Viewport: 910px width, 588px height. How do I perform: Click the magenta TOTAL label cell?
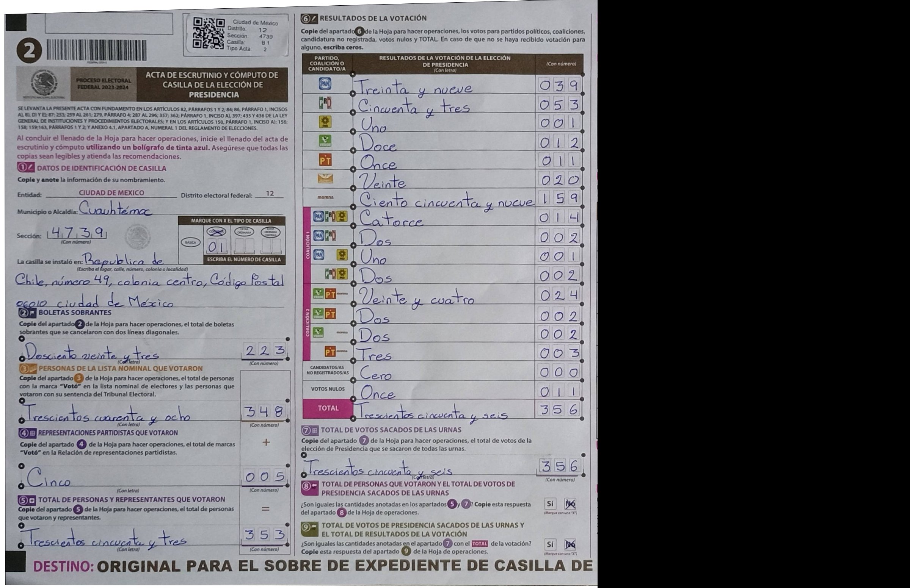(327, 408)
